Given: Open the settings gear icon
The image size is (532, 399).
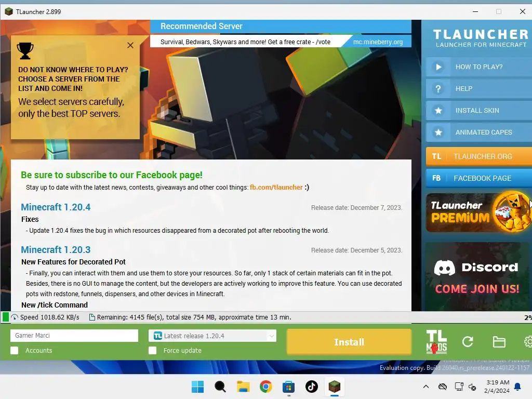Looking at the screenshot, I should (x=528, y=342).
